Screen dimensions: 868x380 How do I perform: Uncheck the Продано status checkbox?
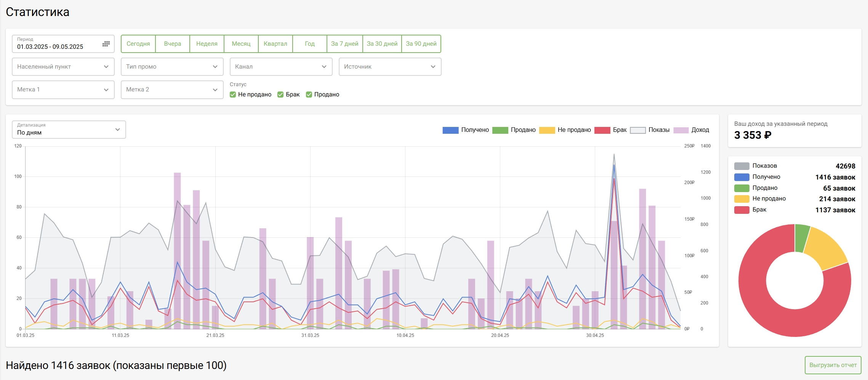pyautogui.click(x=309, y=95)
